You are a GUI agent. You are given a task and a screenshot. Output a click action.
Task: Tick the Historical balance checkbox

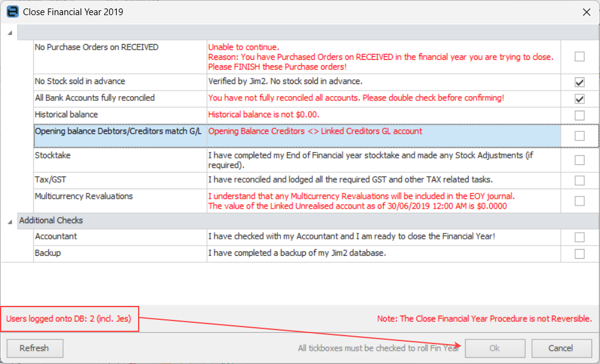[579, 115]
